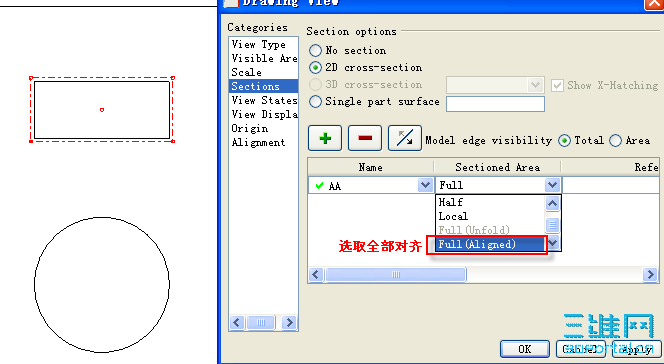Choose the Single part surface option
The image size is (664, 364).
point(315,102)
